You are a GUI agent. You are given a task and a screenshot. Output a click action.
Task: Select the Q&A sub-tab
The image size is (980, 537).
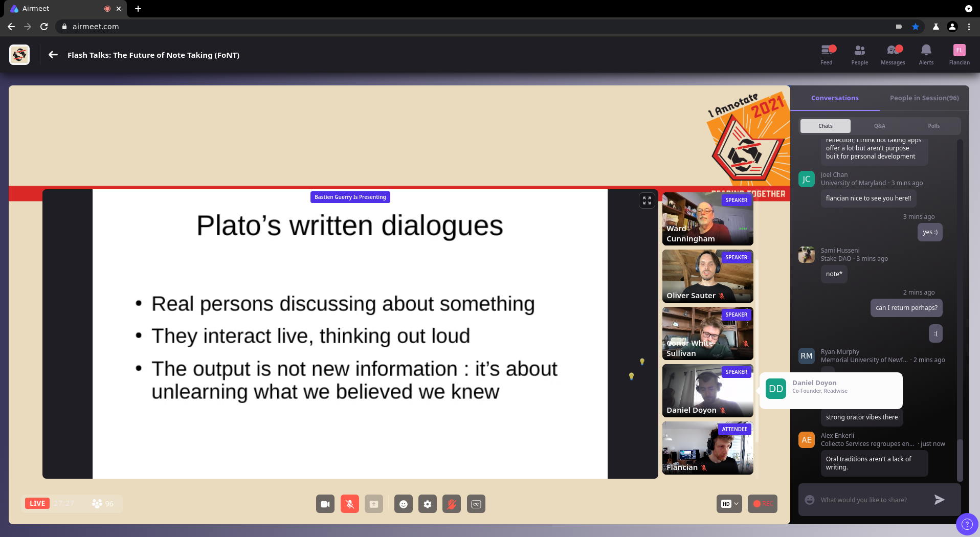pos(880,126)
